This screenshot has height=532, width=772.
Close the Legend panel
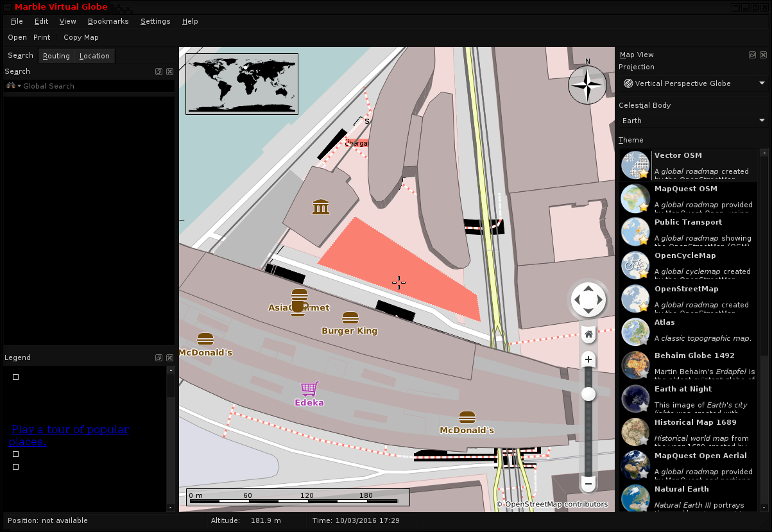click(x=169, y=358)
